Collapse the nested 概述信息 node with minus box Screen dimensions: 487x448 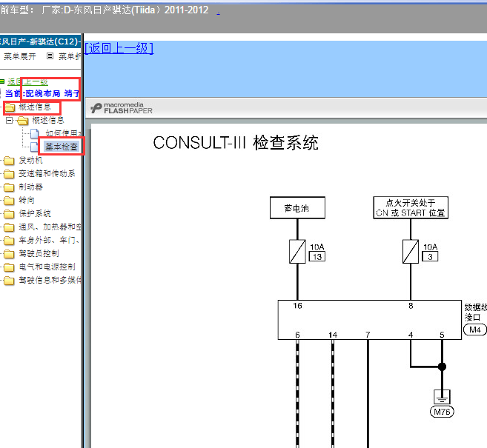pos(10,120)
